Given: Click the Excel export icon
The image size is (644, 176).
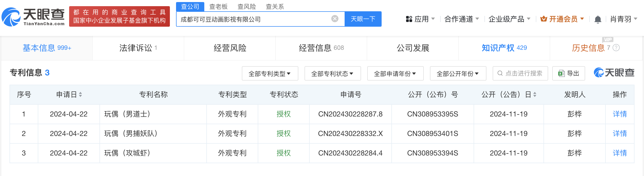Looking at the screenshot, I should point(561,73).
